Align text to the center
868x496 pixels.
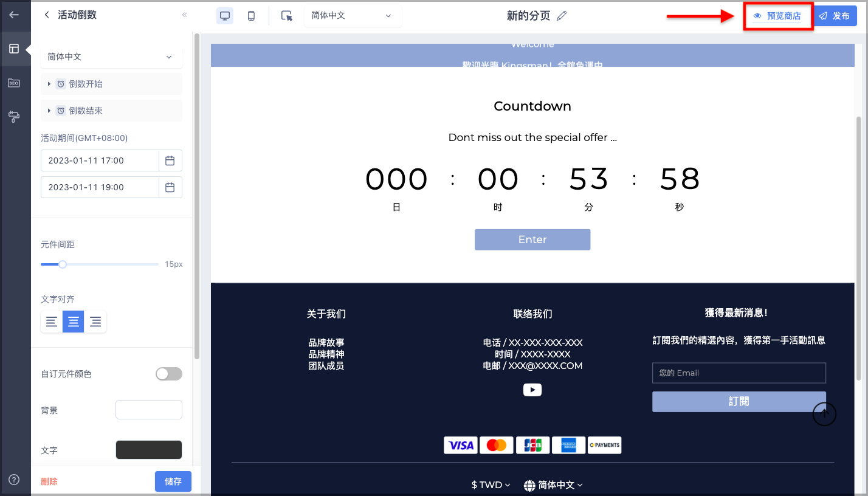pos(74,322)
